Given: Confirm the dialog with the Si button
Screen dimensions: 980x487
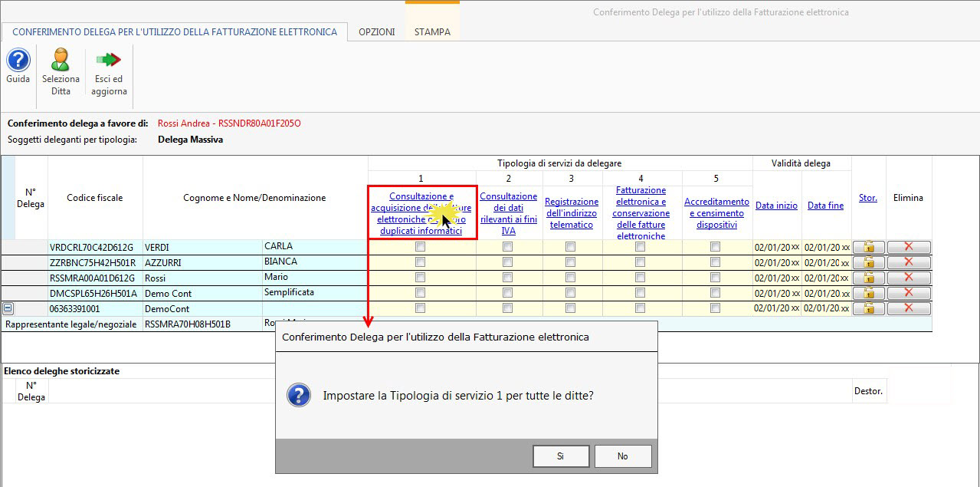Looking at the screenshot, I should click(x=561, y=456).
